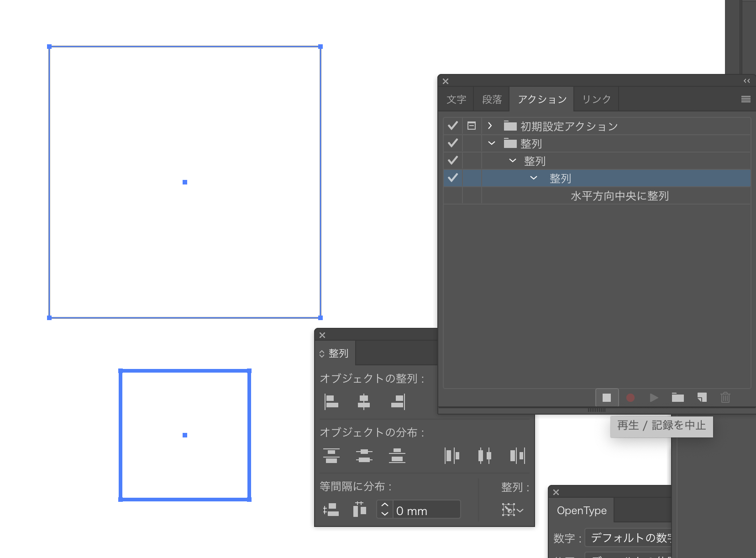Click horizontal align center icon
The height and width of the screenshot is (558, 756).
[364, 401]
